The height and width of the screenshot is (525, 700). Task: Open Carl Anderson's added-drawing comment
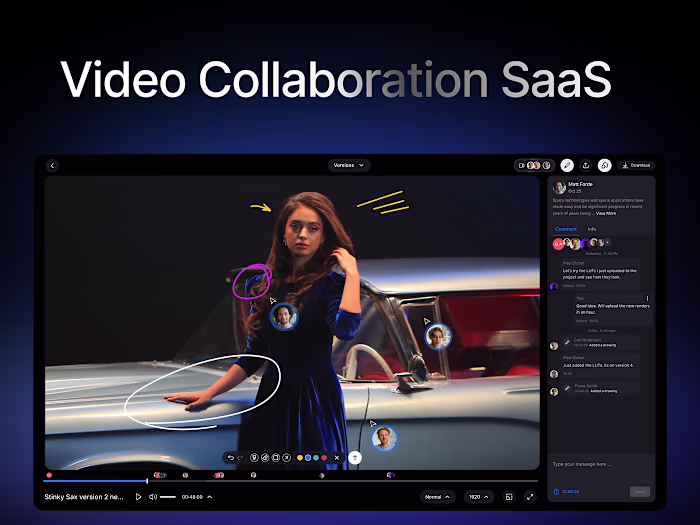point(600,342)
